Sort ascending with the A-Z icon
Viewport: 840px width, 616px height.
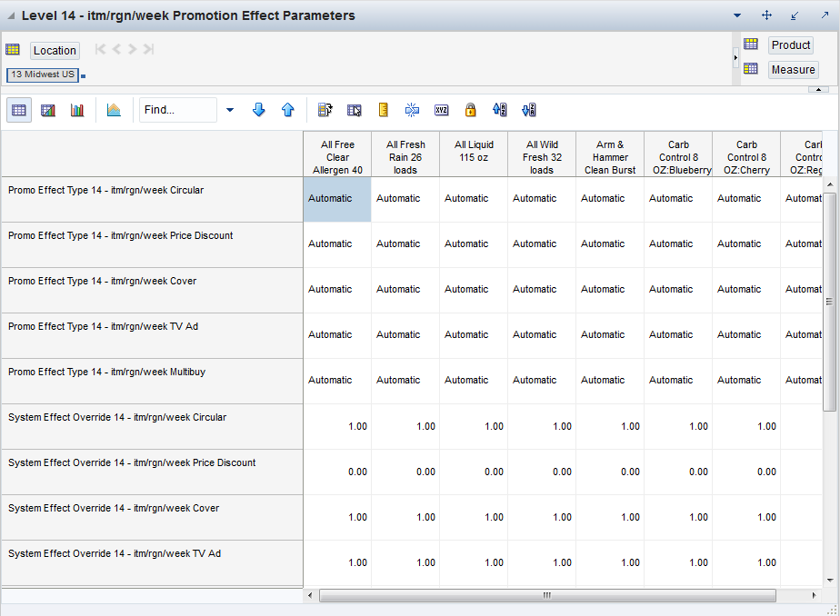click(499, 110)
